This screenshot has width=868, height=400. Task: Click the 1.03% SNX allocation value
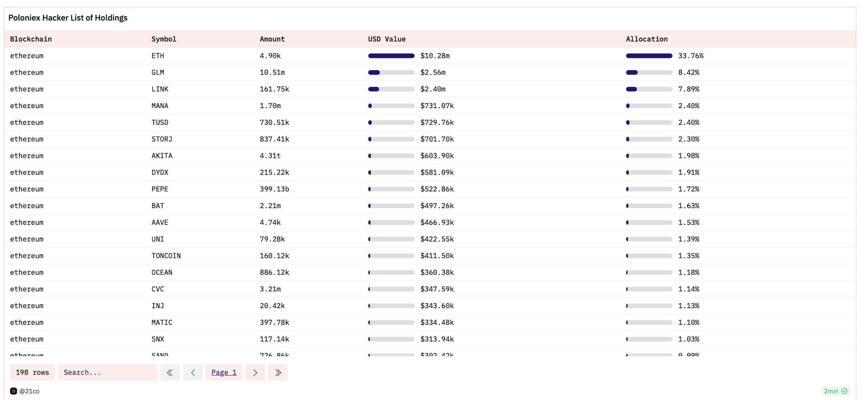click(x=689, y=339)
